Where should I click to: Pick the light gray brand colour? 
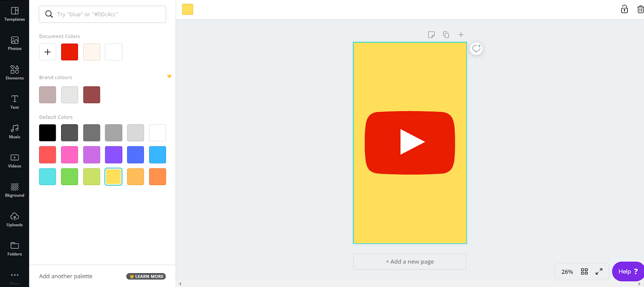pos(70,95)
